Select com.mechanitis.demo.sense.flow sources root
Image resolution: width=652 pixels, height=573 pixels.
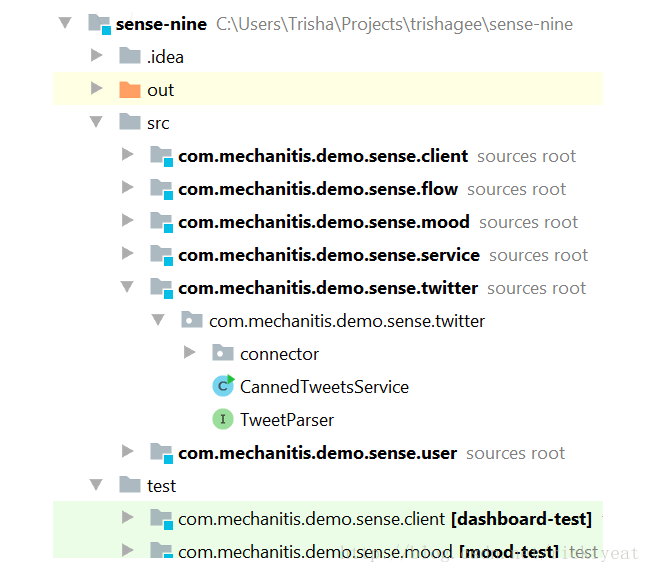tap(318, 189)
